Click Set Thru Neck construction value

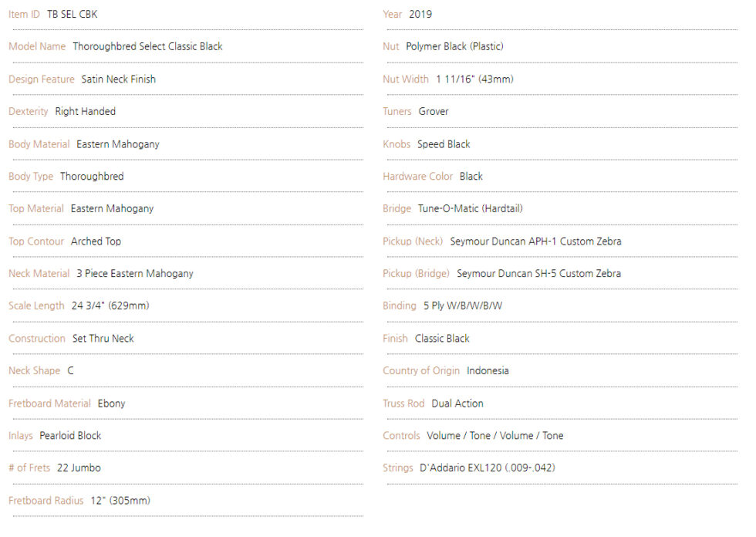(x=103, y=339)
